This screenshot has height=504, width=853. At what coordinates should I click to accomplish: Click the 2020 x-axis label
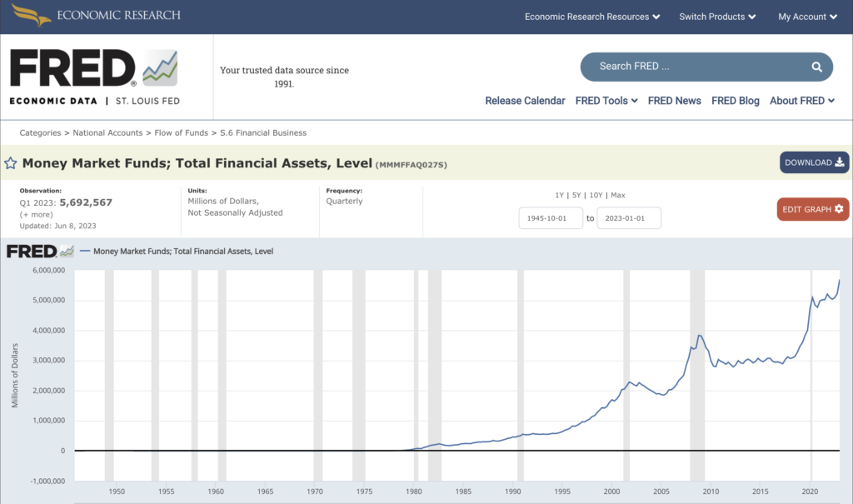pyautogui.click(x=810, y=492)
